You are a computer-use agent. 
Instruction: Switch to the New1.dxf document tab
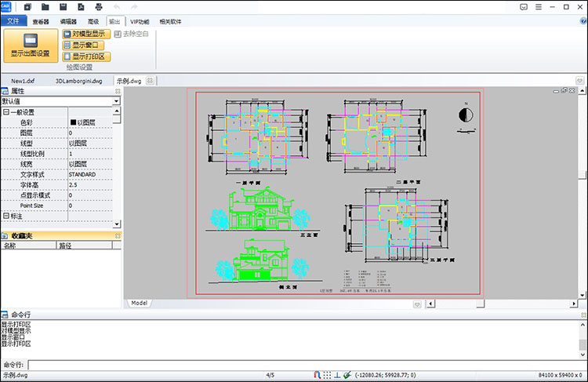23,81
